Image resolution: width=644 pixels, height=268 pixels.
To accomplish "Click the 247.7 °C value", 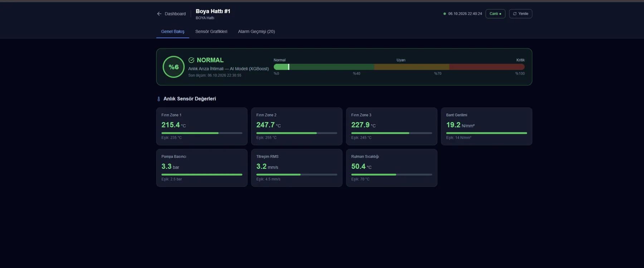I will pyautogui.click(x=268, y=125).
